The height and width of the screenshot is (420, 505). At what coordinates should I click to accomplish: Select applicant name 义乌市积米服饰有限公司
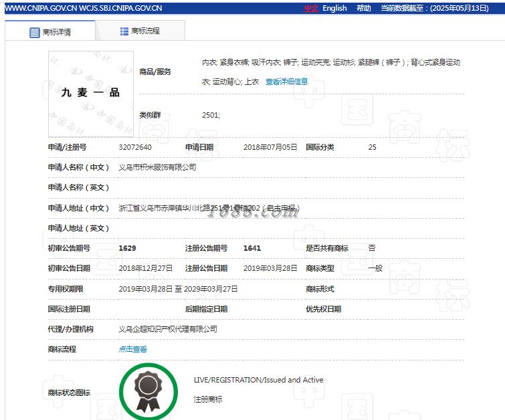[157, 167]
